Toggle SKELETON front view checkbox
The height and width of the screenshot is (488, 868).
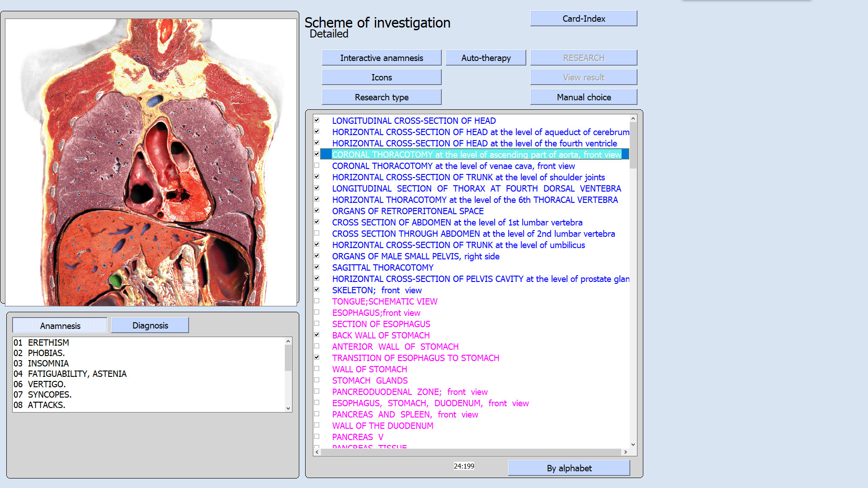(x=317, y=290)
